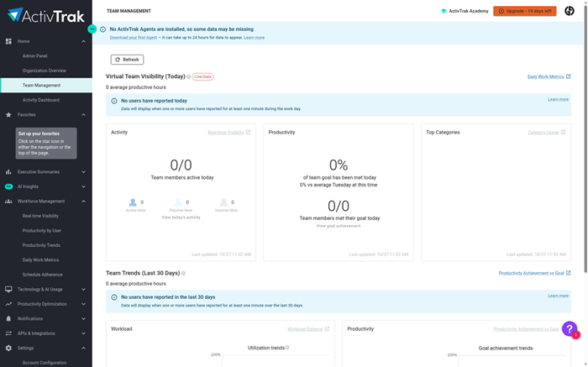Screen dimensions: 588x367
Task: Expand the APIs & Integrations chevron
Action: [84, 333]
